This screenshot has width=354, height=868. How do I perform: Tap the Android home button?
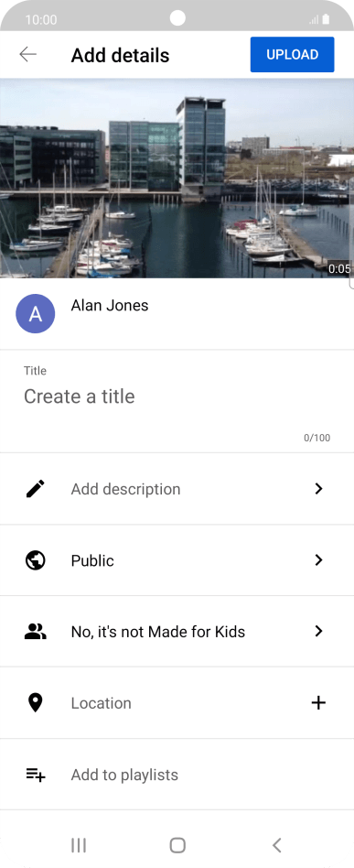(x=177, y=845)
